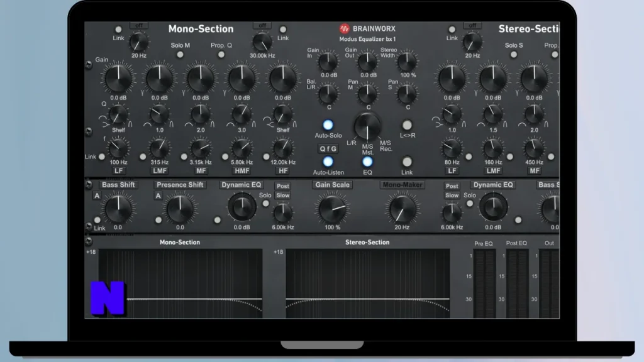Click the Mono Bass Shift knob

pos(118,209)
